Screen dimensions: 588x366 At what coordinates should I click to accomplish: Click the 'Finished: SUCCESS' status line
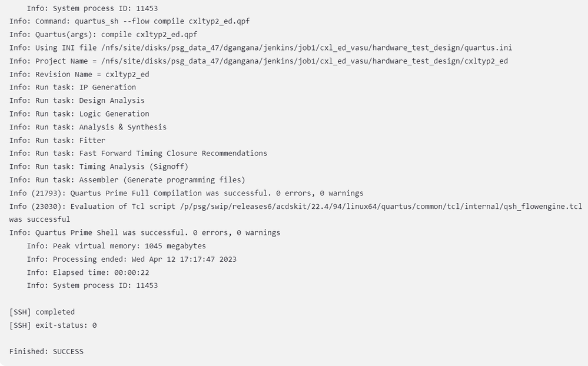(x=46, y=351)
